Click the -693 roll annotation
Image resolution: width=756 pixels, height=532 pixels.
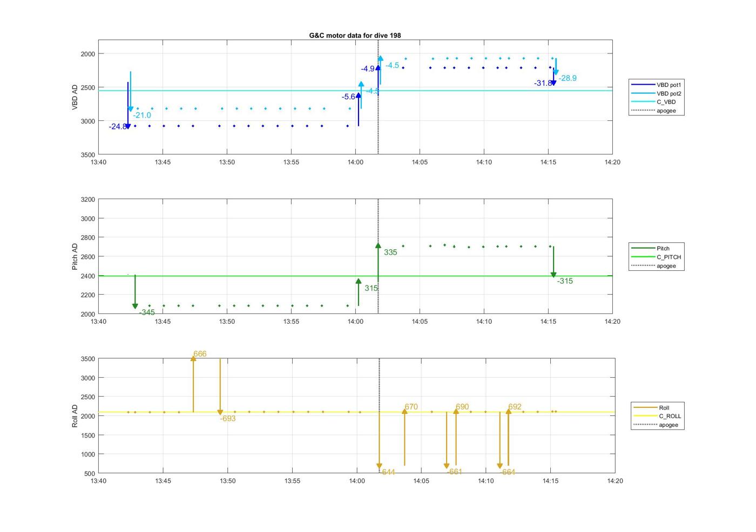click(x=228, y=419)
